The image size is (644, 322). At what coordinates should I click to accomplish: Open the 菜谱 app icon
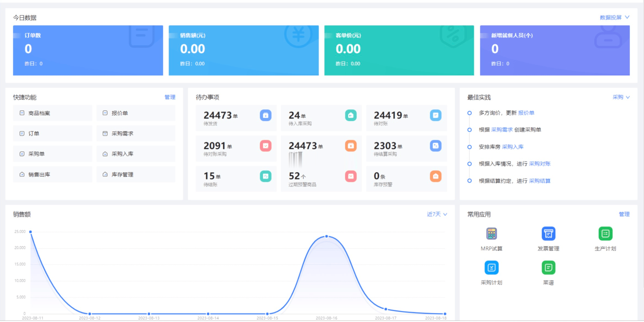point(548,267)
